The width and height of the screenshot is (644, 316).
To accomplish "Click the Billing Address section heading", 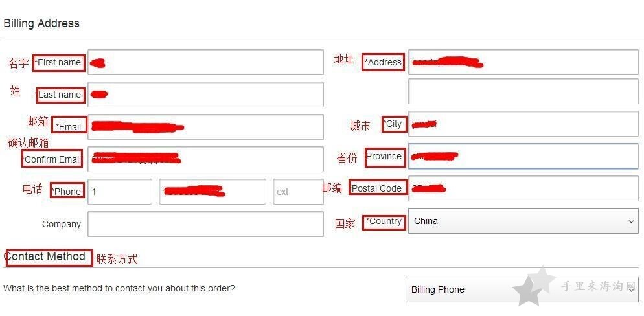I will coord(41,23).
